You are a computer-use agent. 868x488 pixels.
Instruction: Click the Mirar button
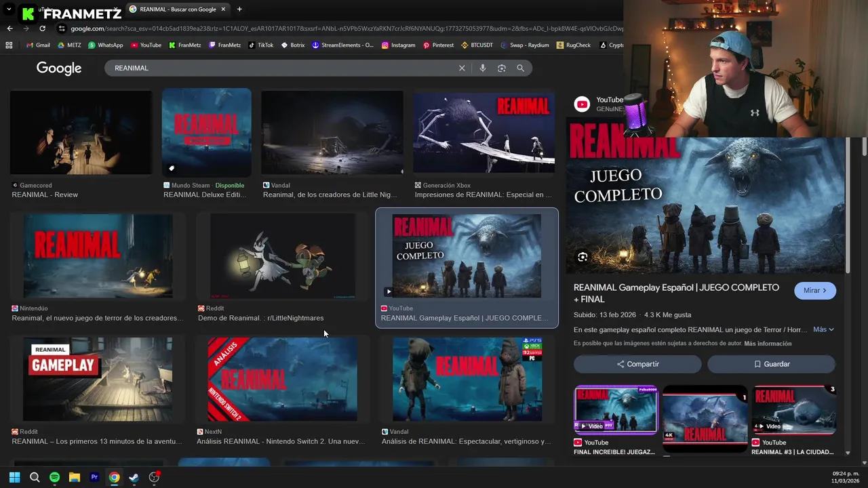[x=815, y=290]
